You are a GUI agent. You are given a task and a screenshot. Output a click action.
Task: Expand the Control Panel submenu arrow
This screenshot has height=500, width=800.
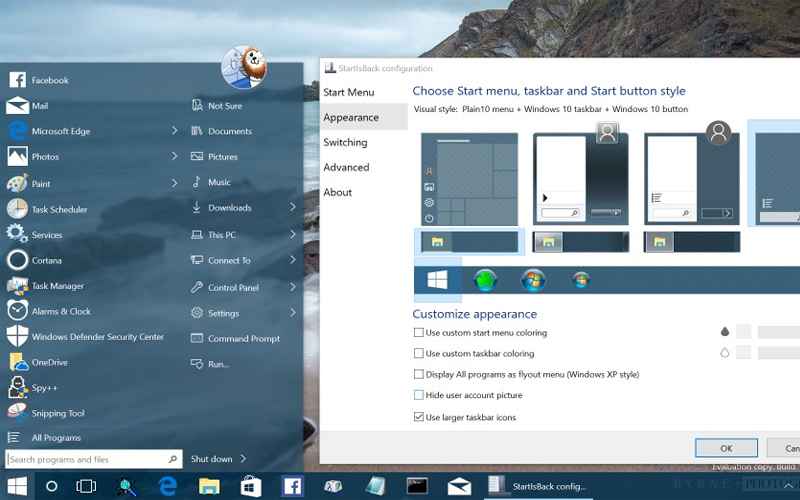pos(292,287)
